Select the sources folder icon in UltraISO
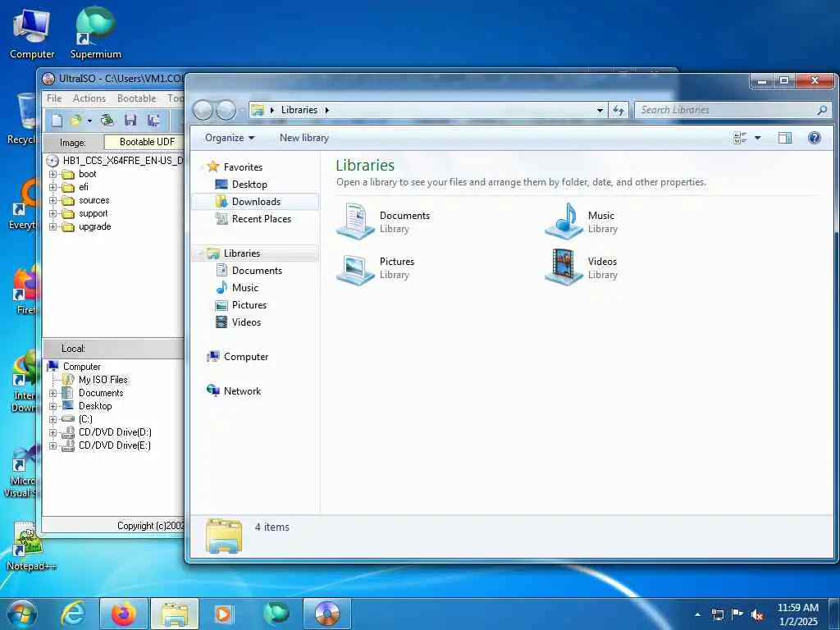Image resolution: width=840 pixels, height=630 pixels. click(67, 200)
